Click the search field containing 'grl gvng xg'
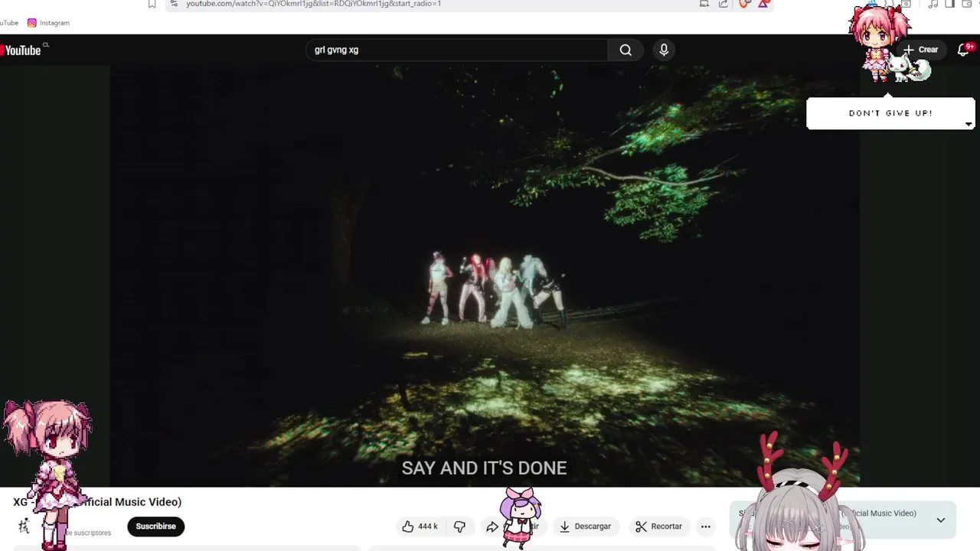Screen dimensions: 980x551 point(456,50)
